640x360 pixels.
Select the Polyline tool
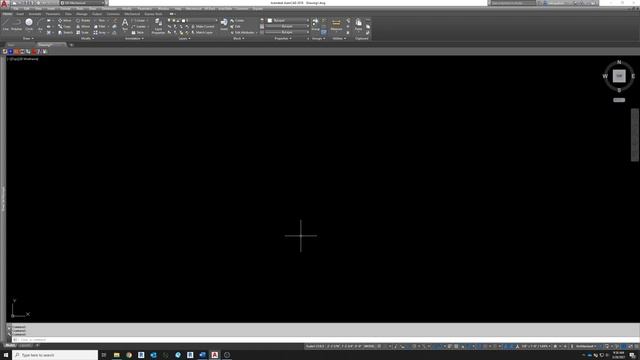pyautogui.click(x=17, y=24)
